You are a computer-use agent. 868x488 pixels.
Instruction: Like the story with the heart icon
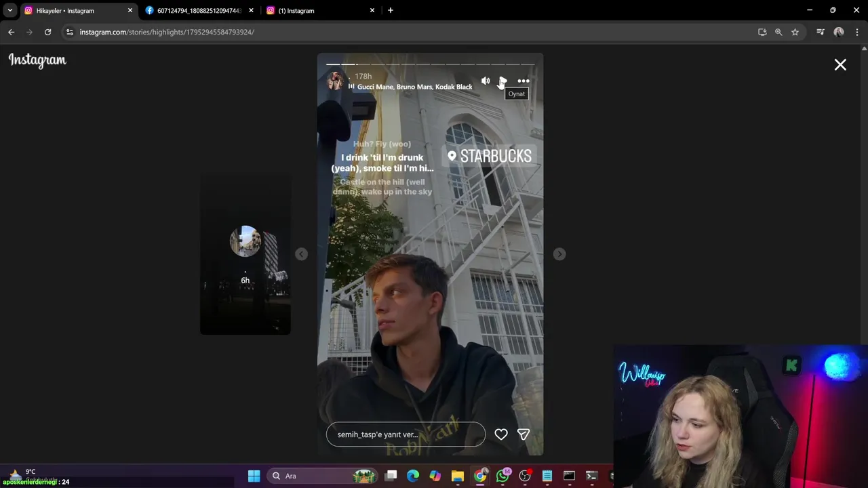pyautogui.click(x=501, y=434)
